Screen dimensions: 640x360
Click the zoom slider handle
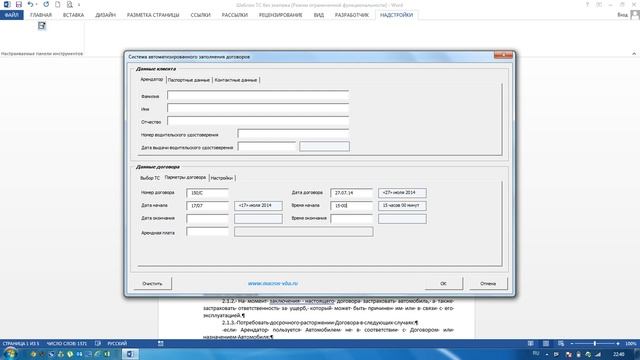pyautogui.click(x=595, y=344)
